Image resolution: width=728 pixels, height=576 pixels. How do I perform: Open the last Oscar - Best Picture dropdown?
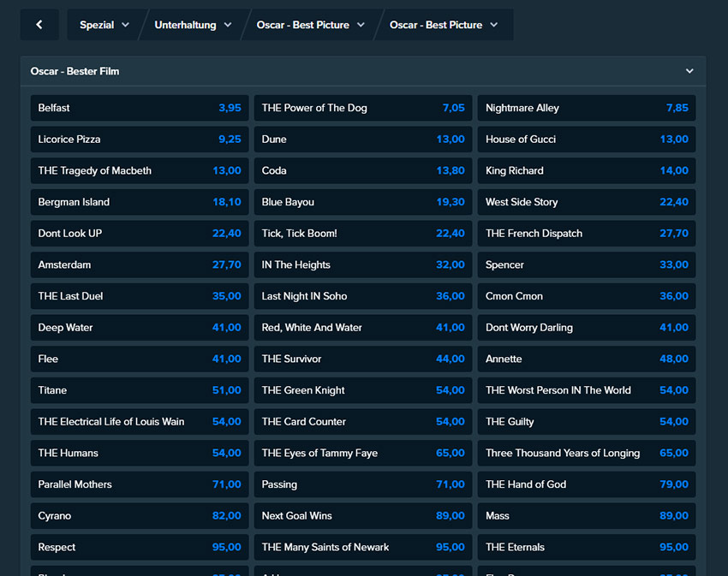(444, 25)
